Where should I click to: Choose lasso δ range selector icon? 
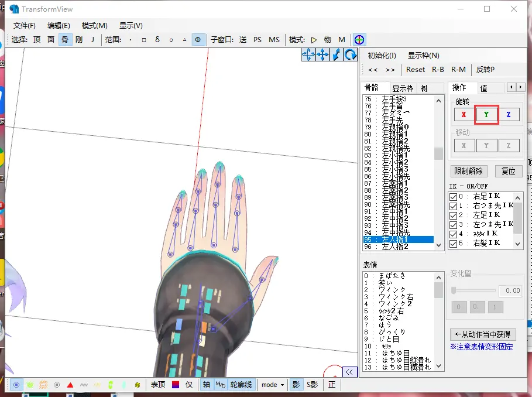click(157, 40)
